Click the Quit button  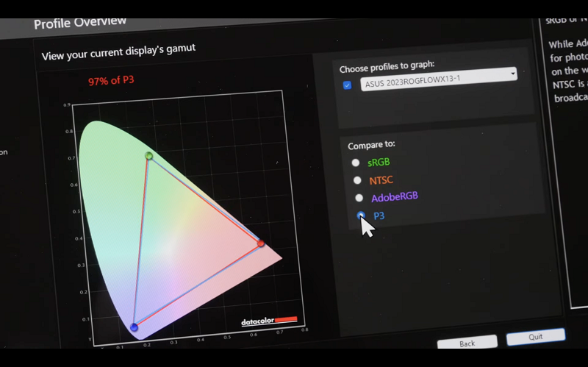coord(536,337)
